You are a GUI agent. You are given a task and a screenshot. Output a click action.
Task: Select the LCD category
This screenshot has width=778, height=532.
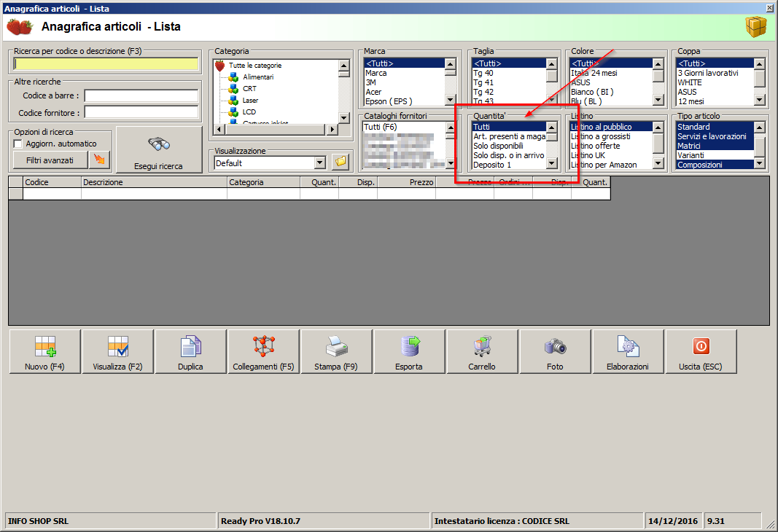click(249, 112)
